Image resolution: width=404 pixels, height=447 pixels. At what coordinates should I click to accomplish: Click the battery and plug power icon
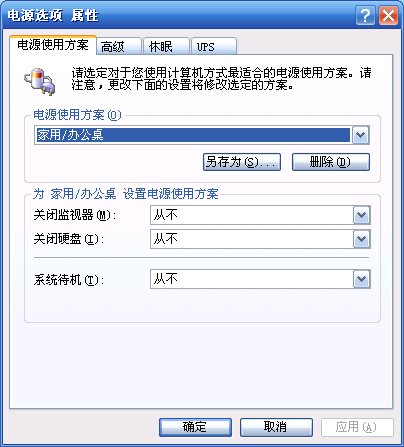point(40,82)
